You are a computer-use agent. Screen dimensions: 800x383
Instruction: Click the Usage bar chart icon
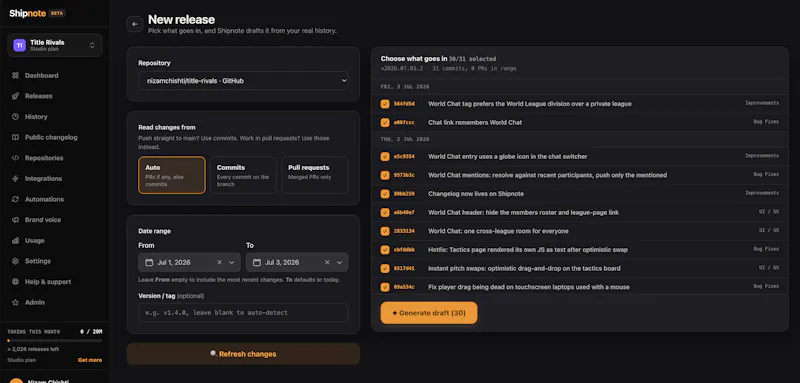click(x=15, y=241)
